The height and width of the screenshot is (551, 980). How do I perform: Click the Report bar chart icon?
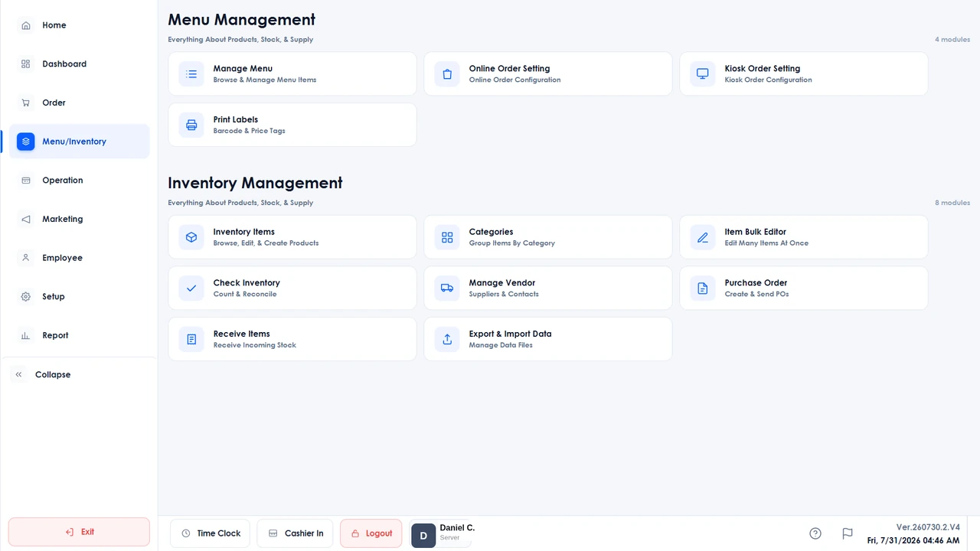pos(26,335)
